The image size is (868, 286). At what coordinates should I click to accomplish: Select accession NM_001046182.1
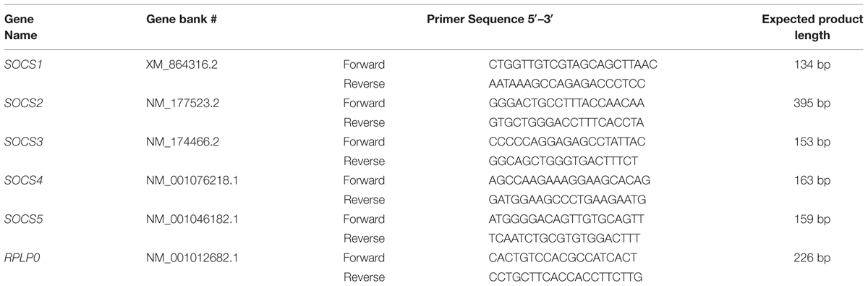193,220
